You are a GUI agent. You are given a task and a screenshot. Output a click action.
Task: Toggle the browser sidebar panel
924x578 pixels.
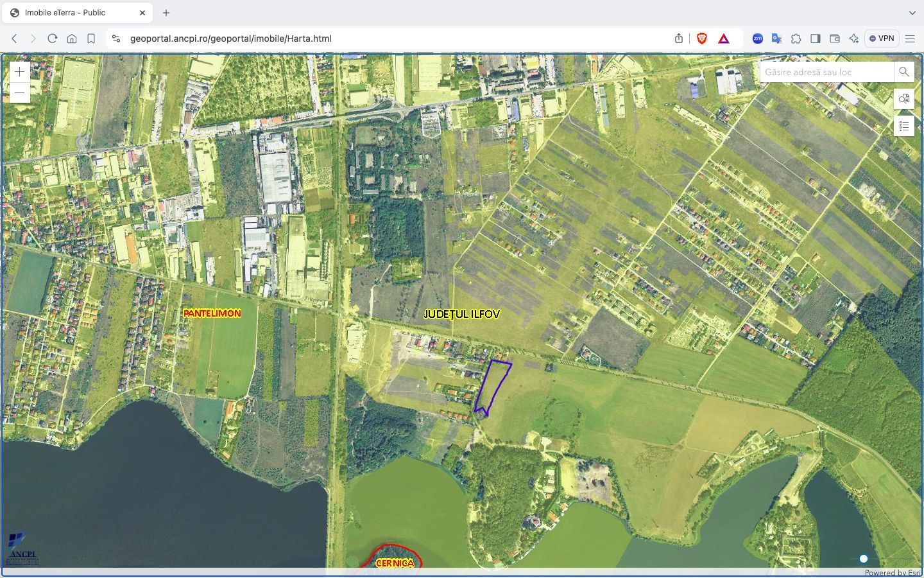pyautogui.click(x=816, y=39)
